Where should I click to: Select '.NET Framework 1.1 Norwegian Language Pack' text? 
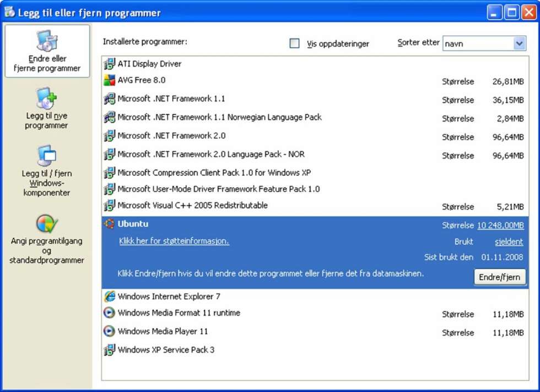(x=220, y=117)
